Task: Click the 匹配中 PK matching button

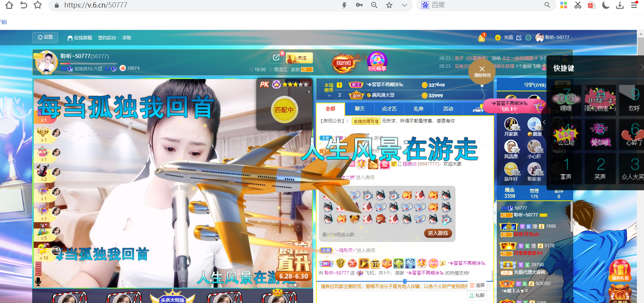Action: [x=284, y=110]
